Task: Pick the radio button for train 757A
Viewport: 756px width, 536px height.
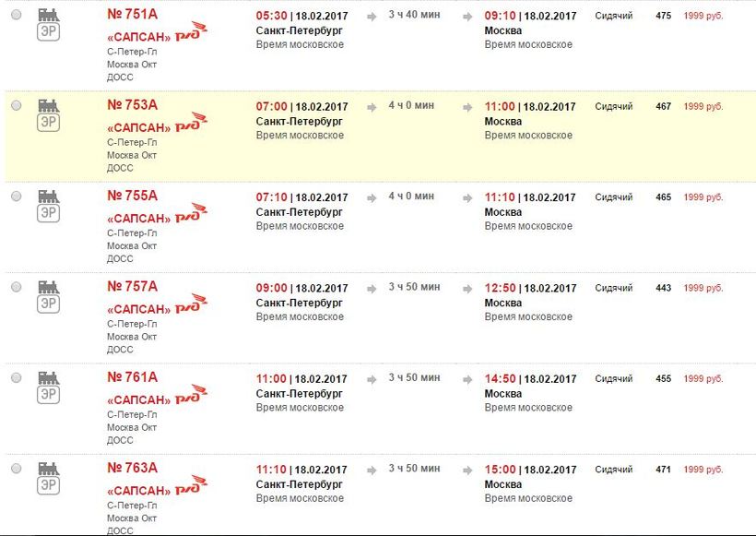Action: [16, 287]
